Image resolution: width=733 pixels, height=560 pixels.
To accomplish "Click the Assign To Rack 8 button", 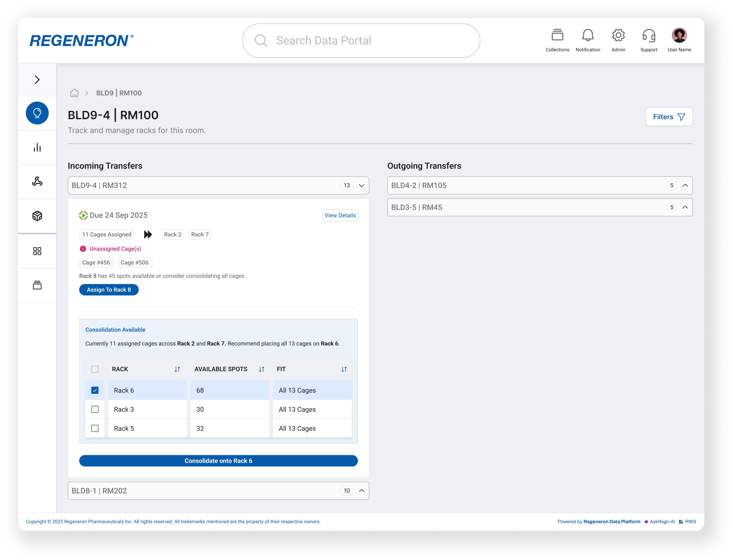I will tap(109, 290).
